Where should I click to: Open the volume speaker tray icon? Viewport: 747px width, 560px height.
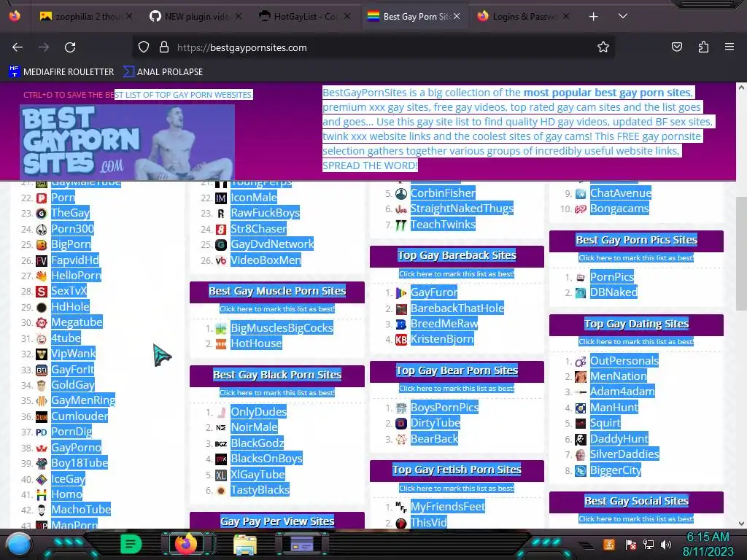point(665,545)
